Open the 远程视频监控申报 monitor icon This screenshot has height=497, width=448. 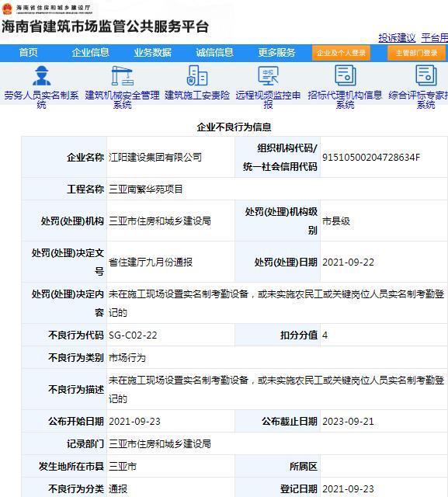[x=268, y=75]
